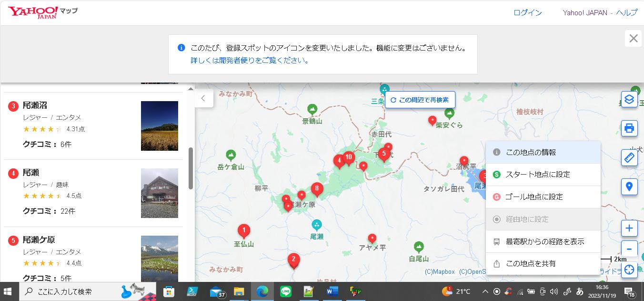Click the results list scroll-up arrow

(x=191, y=89)
